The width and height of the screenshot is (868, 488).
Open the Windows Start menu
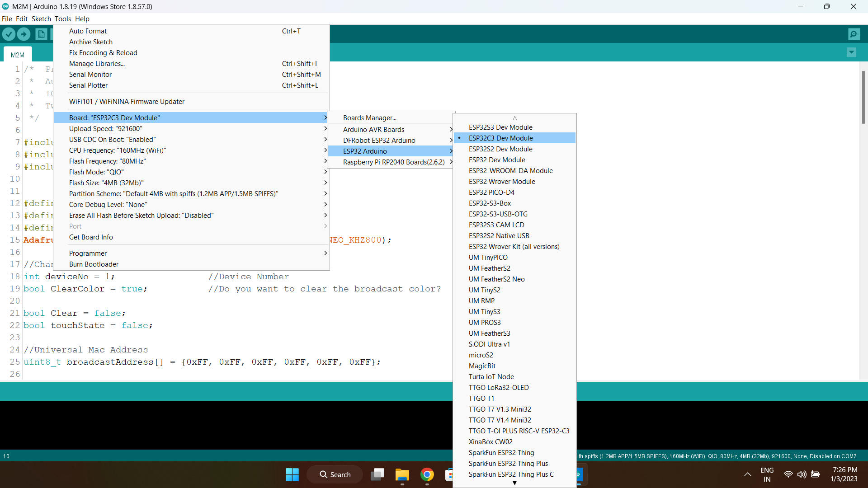pyautogui.click(x=292, y=474)
